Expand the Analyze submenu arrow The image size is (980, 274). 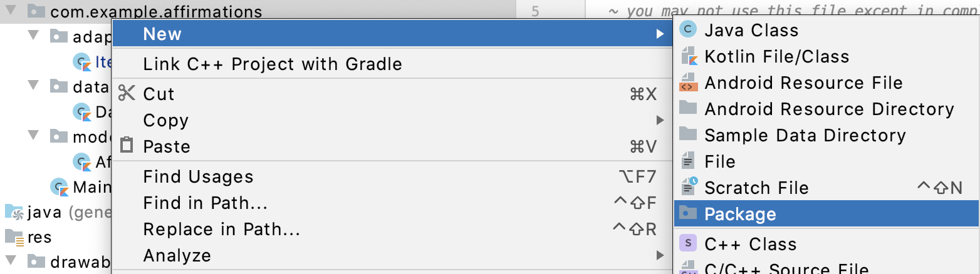(660, 255)
